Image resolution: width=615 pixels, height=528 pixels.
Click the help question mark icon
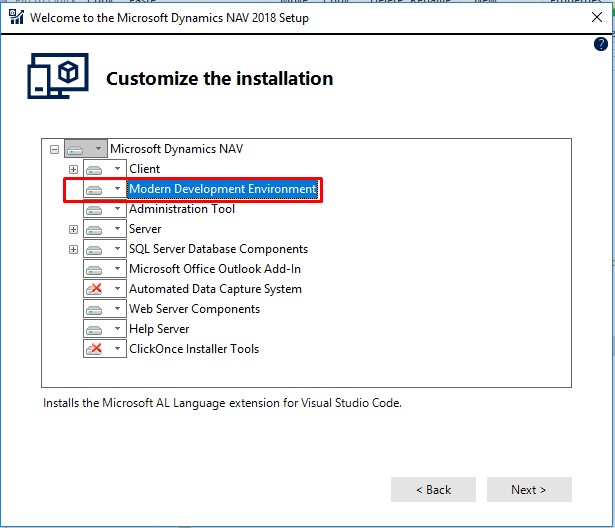tap(600, 44)
